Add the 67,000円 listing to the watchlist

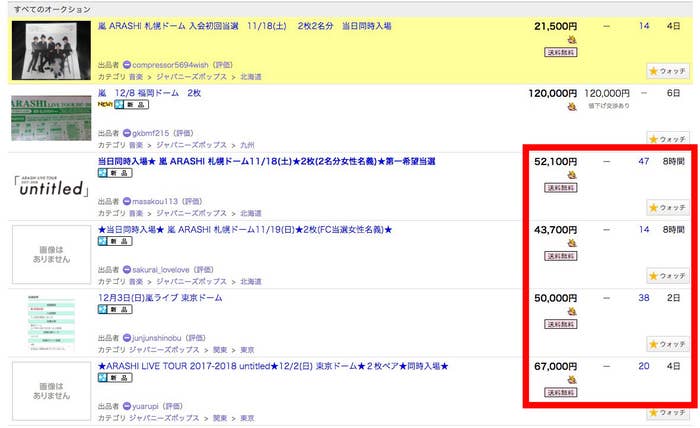(x=667, y=412)
